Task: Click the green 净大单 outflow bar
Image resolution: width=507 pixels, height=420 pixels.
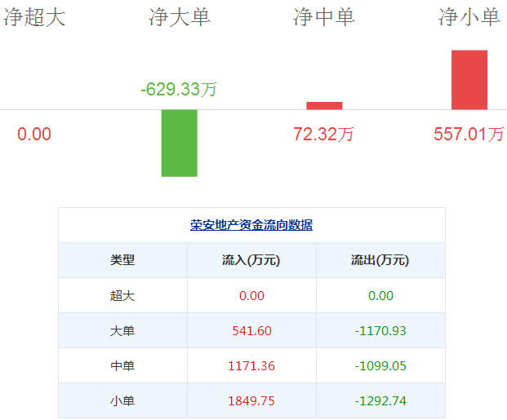Action: pyautogui.click(x=180, y=143)
